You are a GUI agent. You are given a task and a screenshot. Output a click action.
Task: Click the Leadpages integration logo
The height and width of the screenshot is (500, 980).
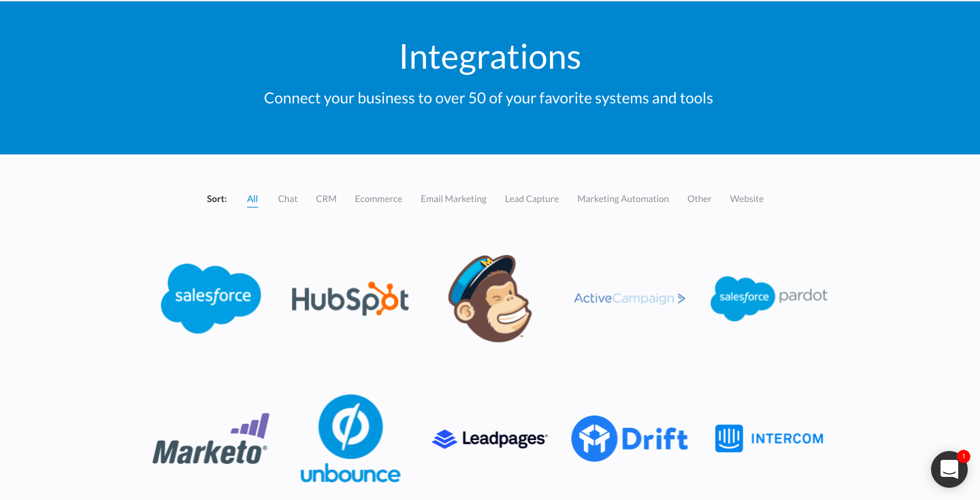490,439
